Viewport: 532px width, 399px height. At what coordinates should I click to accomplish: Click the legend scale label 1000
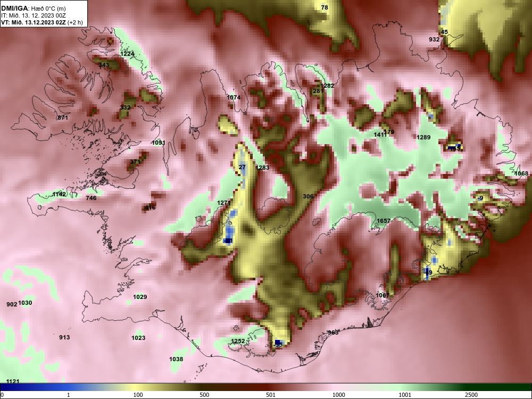338,395
